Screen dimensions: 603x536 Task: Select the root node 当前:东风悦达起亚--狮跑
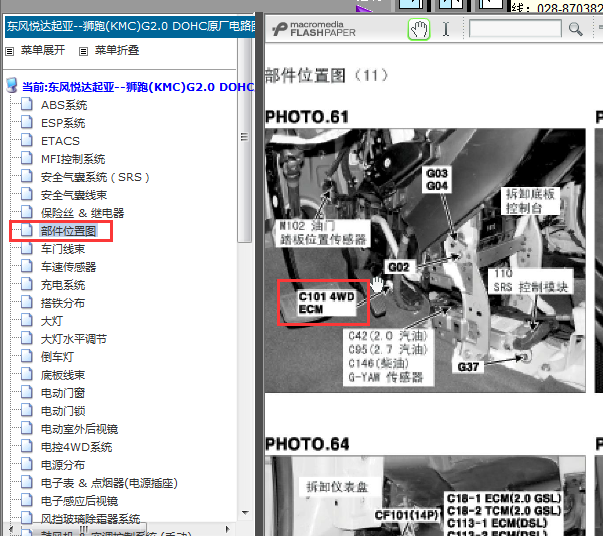coord(138,87)
